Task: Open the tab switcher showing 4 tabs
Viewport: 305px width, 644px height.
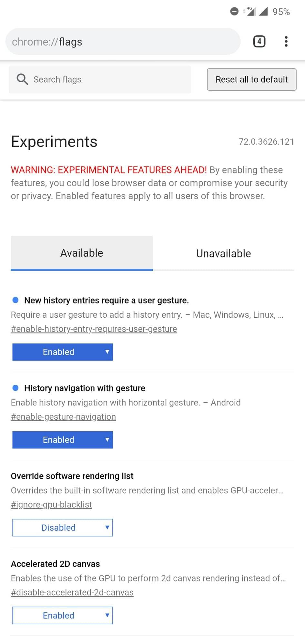Action: [x=259, y=42]
